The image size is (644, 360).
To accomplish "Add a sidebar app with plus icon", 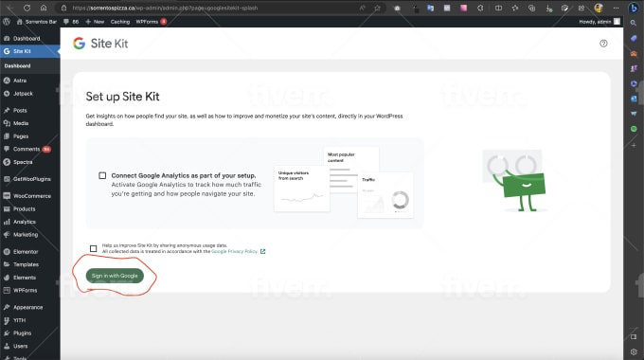I will [x=634, y=145].
